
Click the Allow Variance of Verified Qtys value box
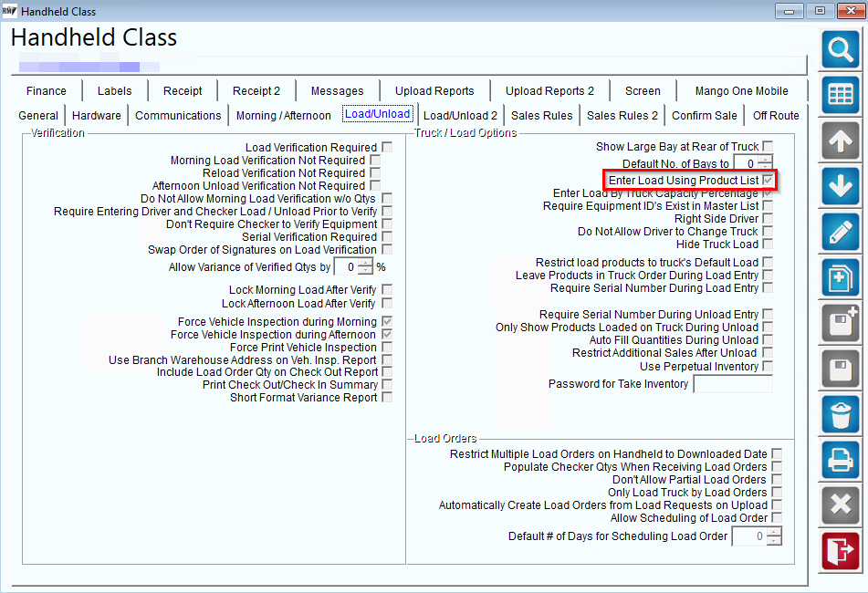(347, 266)
